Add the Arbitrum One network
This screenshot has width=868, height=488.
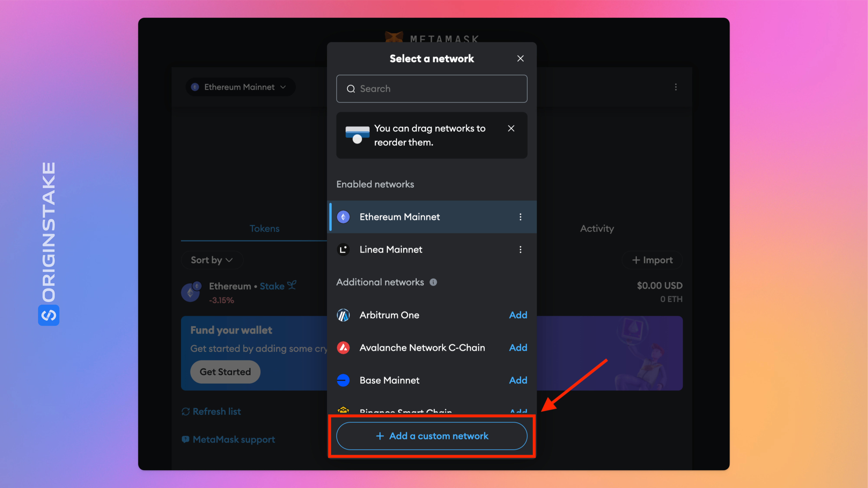click(518, 315)
